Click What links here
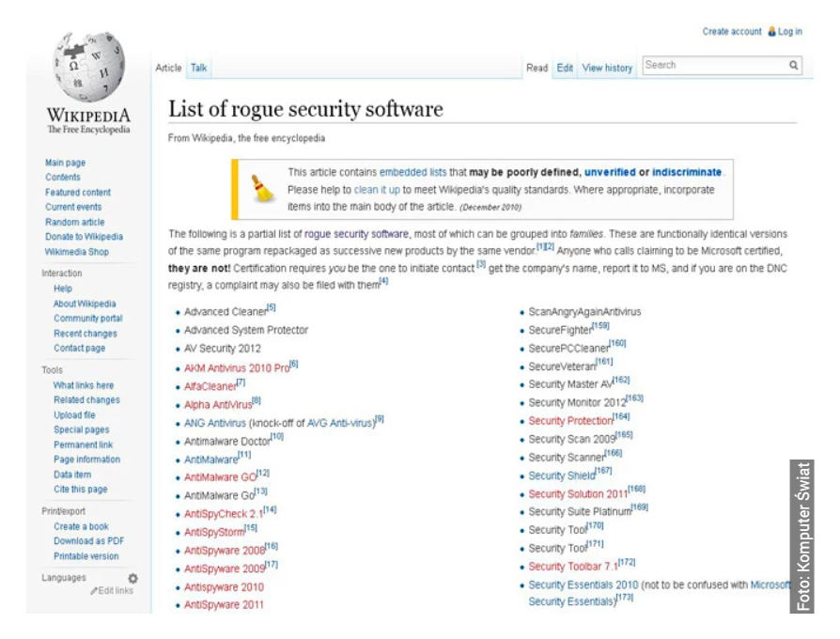 click(84, 385)
